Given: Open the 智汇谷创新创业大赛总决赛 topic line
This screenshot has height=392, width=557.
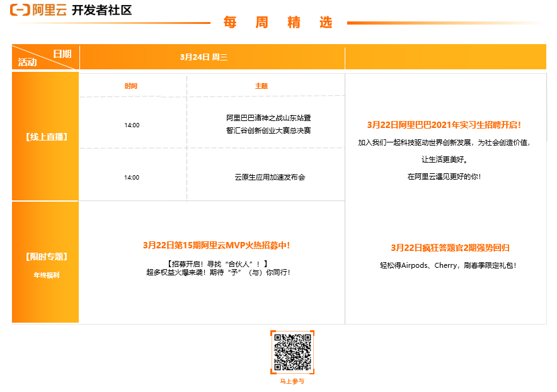Looking at the screenshot, I should click(268, 130).
